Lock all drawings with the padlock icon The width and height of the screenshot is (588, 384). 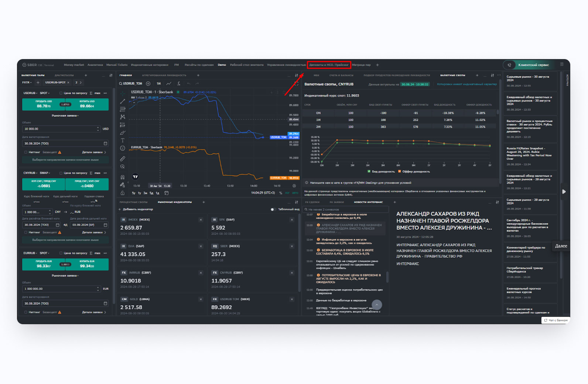[123, 193]
